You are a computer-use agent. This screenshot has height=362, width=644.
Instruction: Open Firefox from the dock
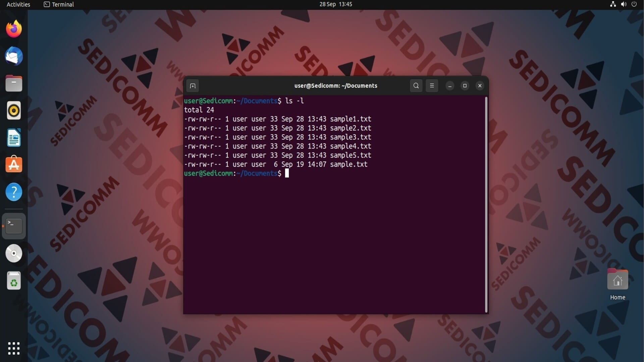(x=14, y=29)
